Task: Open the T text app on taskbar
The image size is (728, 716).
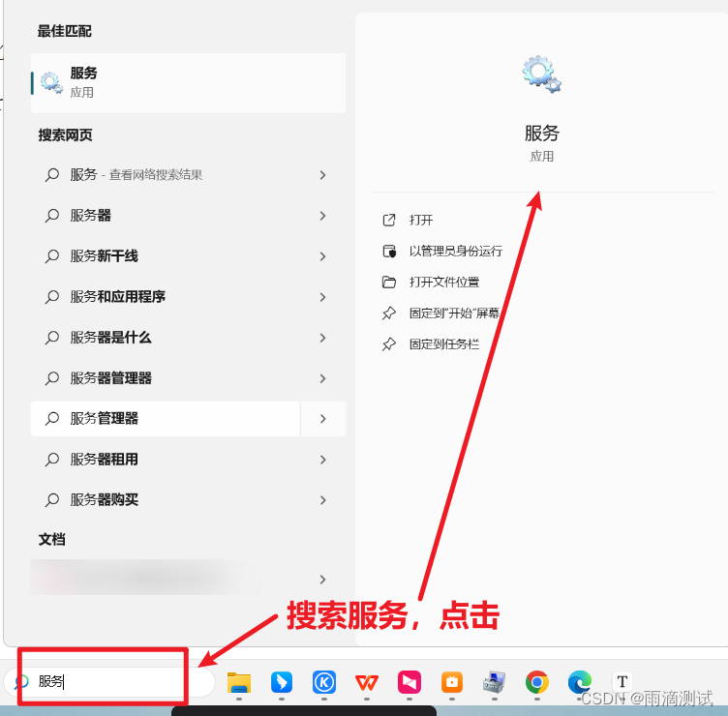Action: click(x=622, y=682)
